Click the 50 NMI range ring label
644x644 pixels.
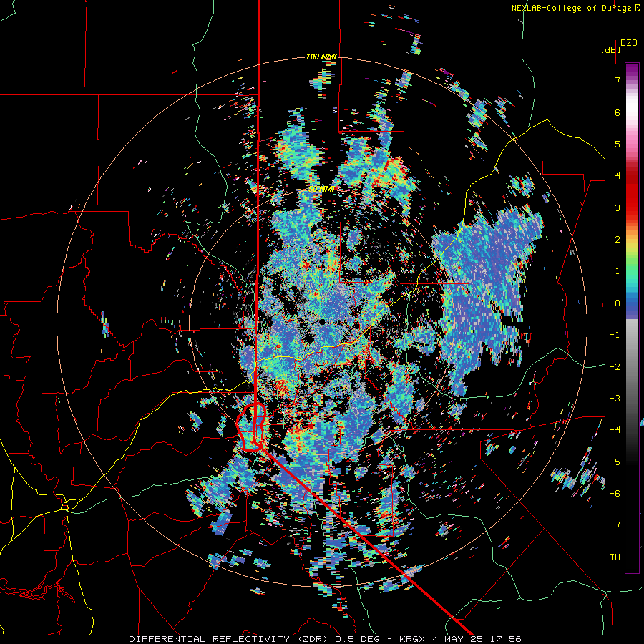click(x=321, y=190)
